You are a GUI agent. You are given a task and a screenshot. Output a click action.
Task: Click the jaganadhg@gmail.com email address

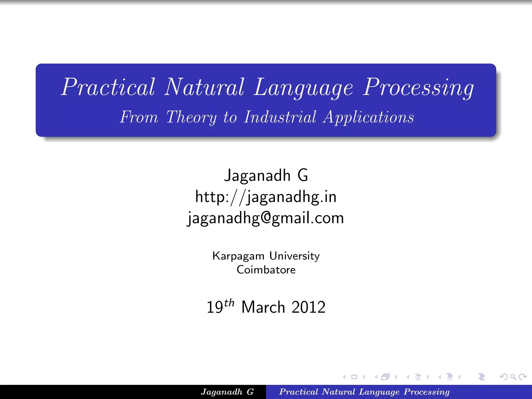click(x=265, y=218)
